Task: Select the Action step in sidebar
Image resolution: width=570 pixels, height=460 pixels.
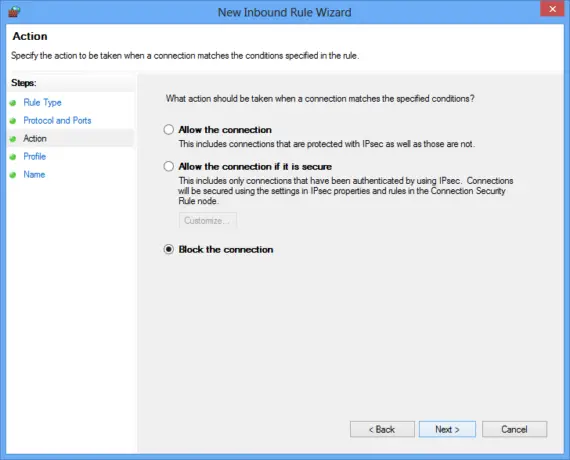Action: (x=35, y=139)
